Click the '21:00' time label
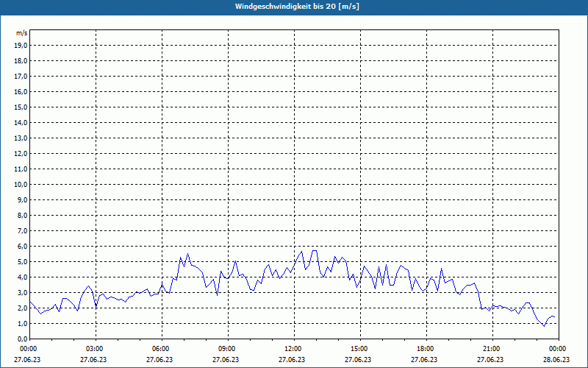 tap(492, 349)
